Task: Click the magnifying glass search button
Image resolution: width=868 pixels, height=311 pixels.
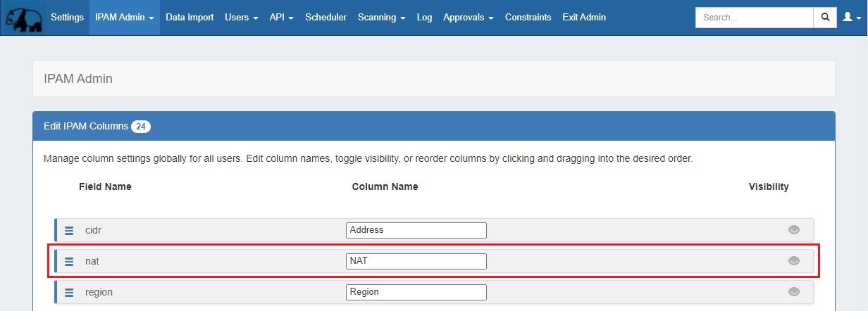Action: [824, 18]
